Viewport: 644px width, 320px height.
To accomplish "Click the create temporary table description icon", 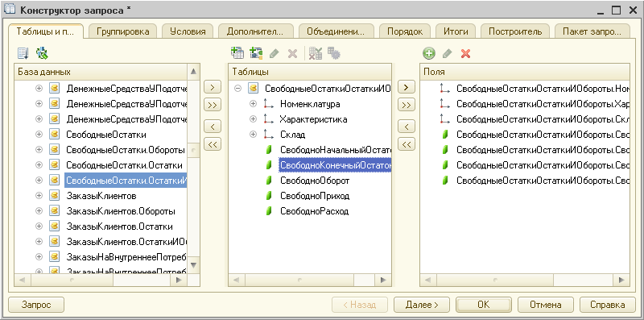I will 256,53.
